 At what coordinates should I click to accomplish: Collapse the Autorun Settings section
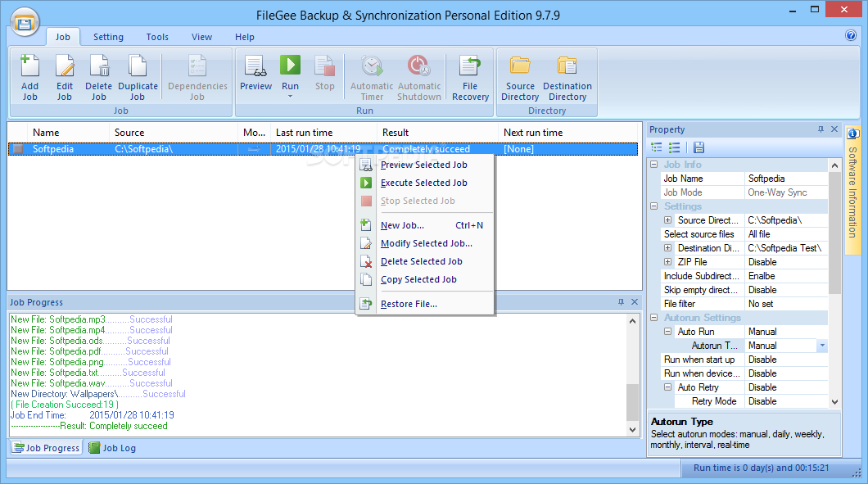click(x=653, y=317)
